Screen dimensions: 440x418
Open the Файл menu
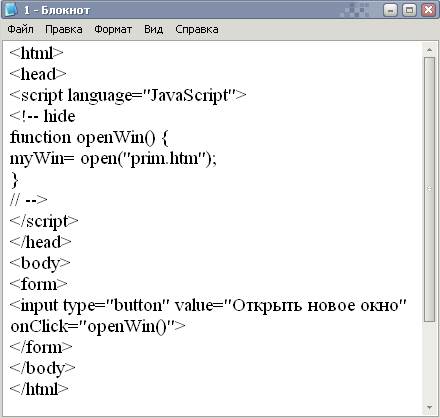coord(20,29)
